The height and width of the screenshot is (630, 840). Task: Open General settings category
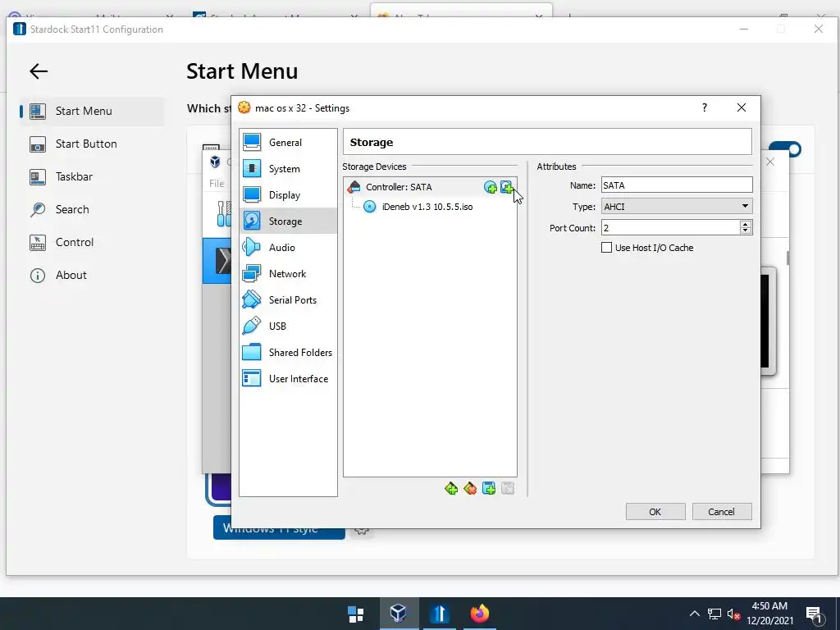[x=288, y=143]
